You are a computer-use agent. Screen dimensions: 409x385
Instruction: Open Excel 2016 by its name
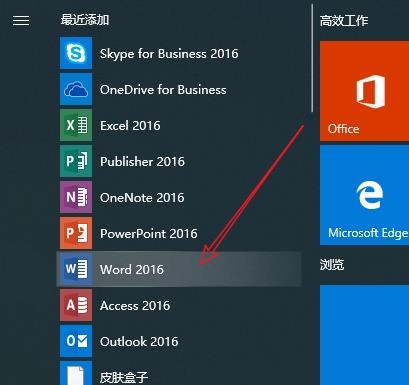(130, 126)
